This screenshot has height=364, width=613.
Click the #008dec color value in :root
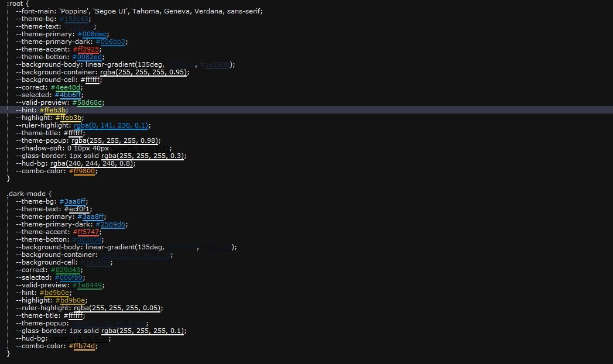(93, 34)
